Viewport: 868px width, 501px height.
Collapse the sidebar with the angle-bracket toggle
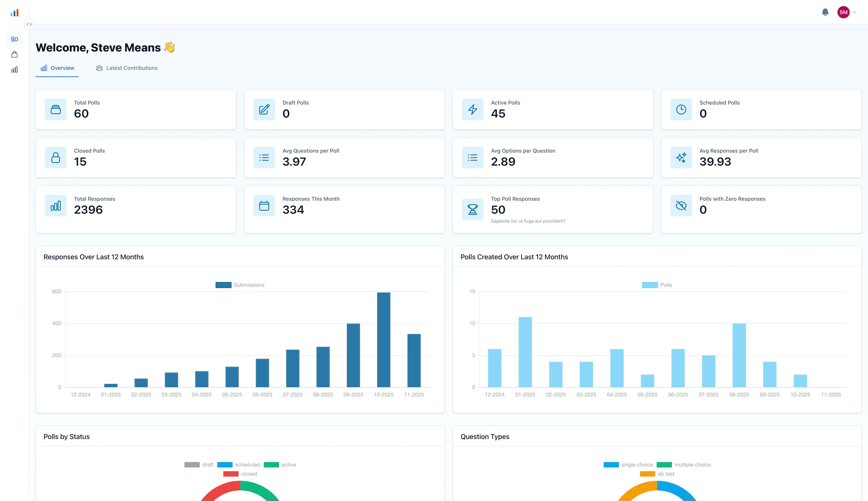click(x=29, y=24)
